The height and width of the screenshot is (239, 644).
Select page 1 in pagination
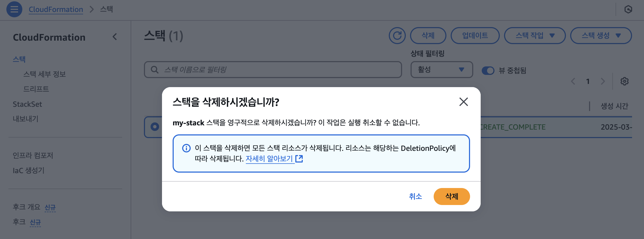click(x=588, y=81)
